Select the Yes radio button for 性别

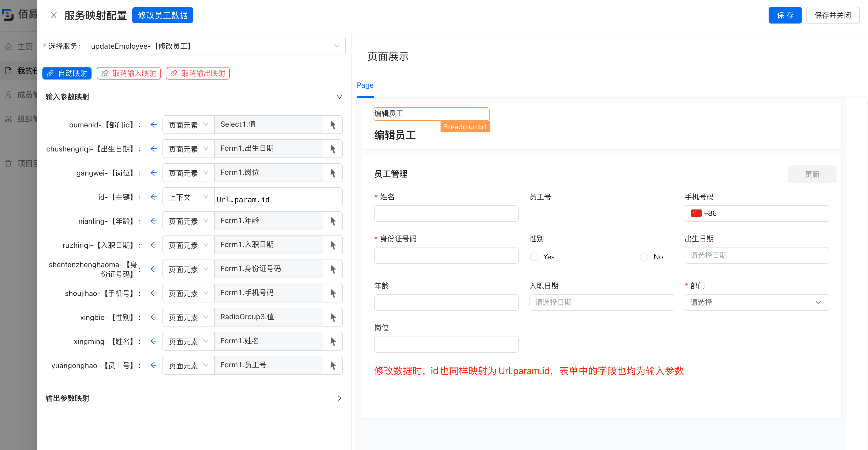tap(534, 257)
